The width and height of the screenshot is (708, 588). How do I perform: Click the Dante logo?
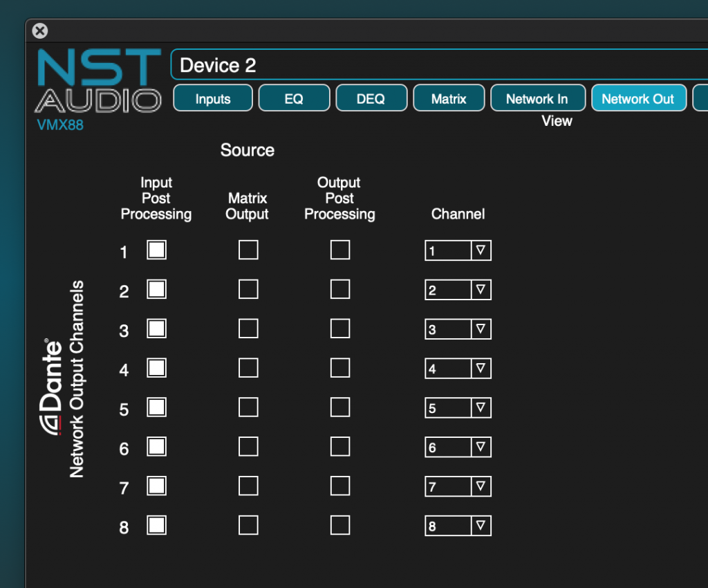tap(50, 380)
